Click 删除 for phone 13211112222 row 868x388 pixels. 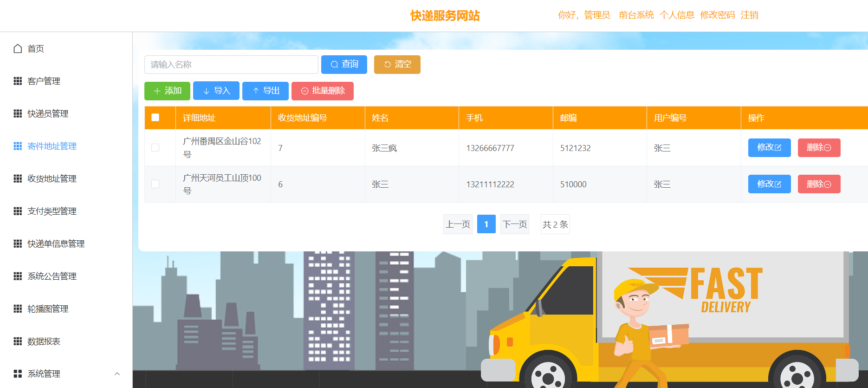819,184
